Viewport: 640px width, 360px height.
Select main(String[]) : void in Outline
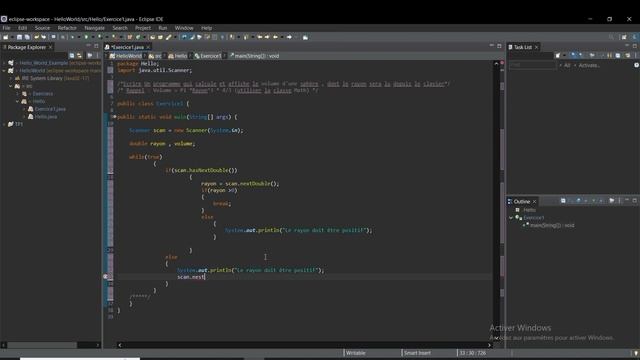[551, 225]
